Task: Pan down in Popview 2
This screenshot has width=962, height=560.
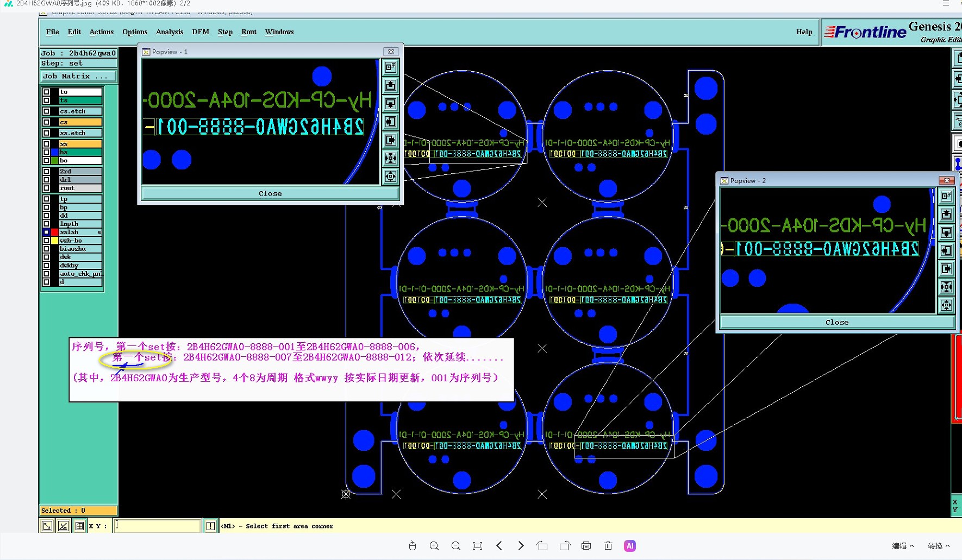Action: click(x=946, y=232)
